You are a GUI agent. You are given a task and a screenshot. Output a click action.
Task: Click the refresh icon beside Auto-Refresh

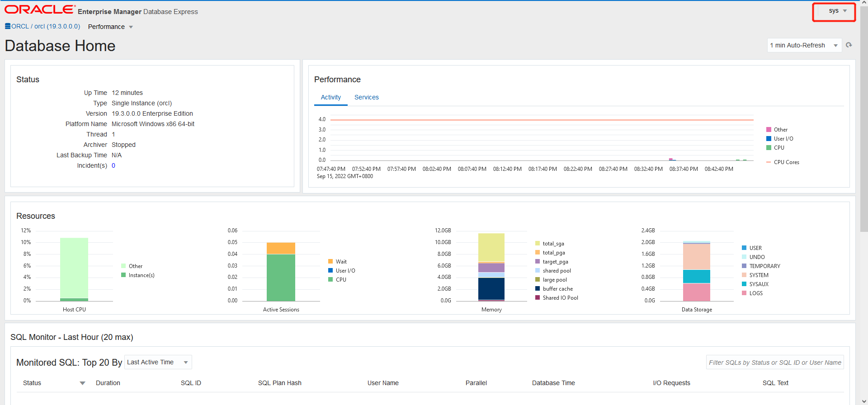click(849, 45)
